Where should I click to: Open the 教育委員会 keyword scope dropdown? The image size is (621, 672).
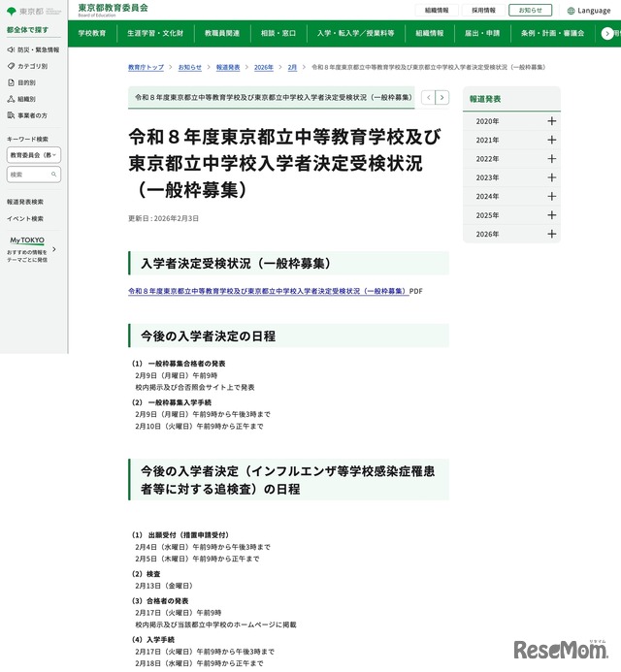[x=33, y=155]
